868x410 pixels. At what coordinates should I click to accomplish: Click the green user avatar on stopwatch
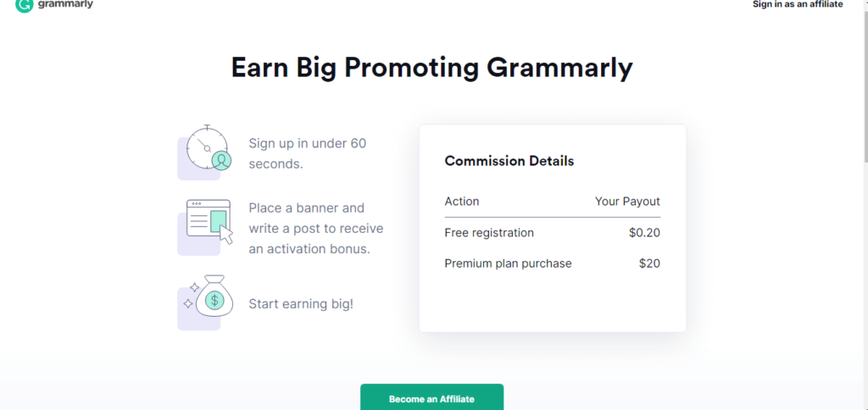pos(221,160)
